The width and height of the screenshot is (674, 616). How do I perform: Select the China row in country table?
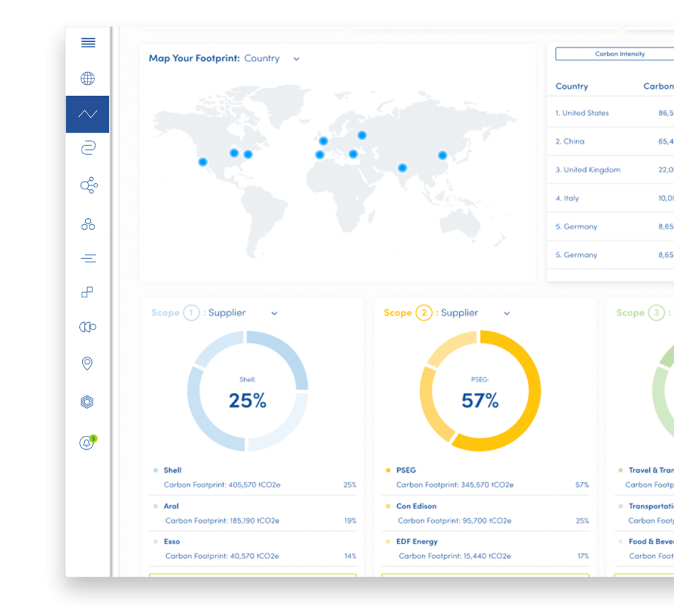[611, 141]
